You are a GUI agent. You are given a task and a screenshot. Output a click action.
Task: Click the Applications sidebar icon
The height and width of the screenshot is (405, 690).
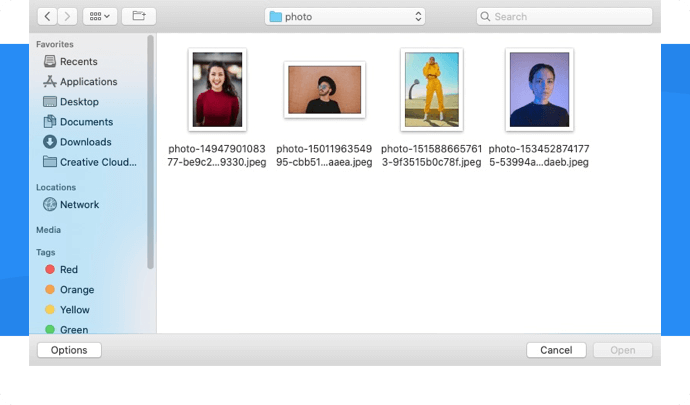point(50,81)
